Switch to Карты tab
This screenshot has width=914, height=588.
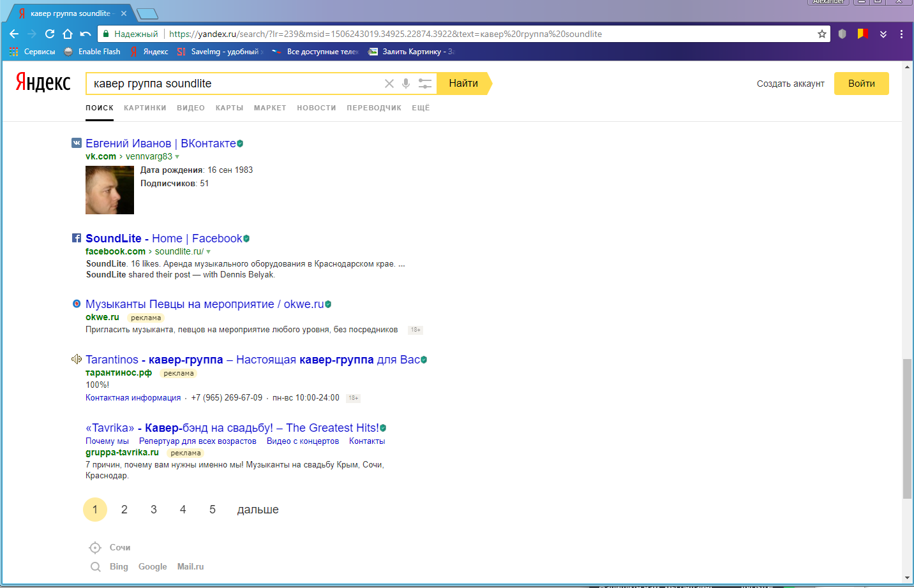tap(229, 108)
